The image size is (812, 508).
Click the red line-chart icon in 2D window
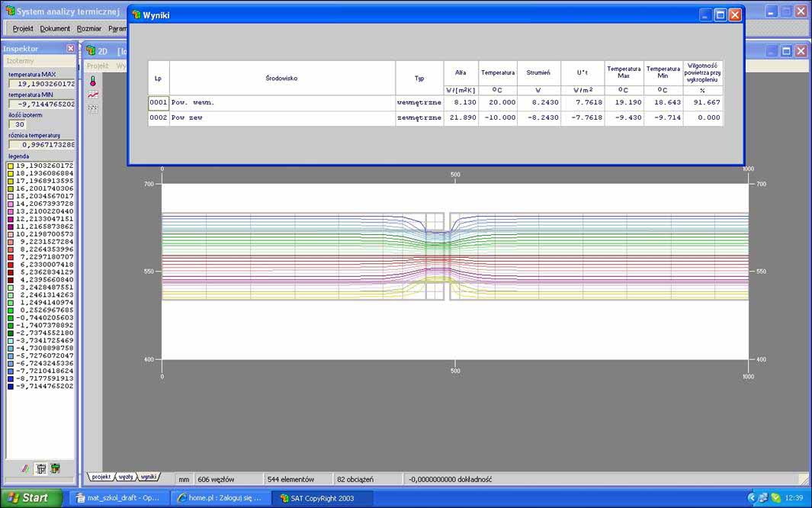coord(93,95)
